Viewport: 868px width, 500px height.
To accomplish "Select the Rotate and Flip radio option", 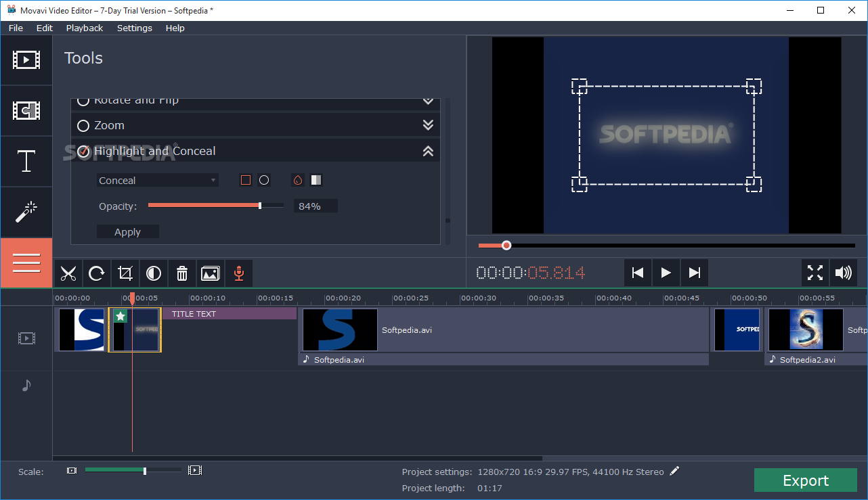I will (x=83, y=100).
